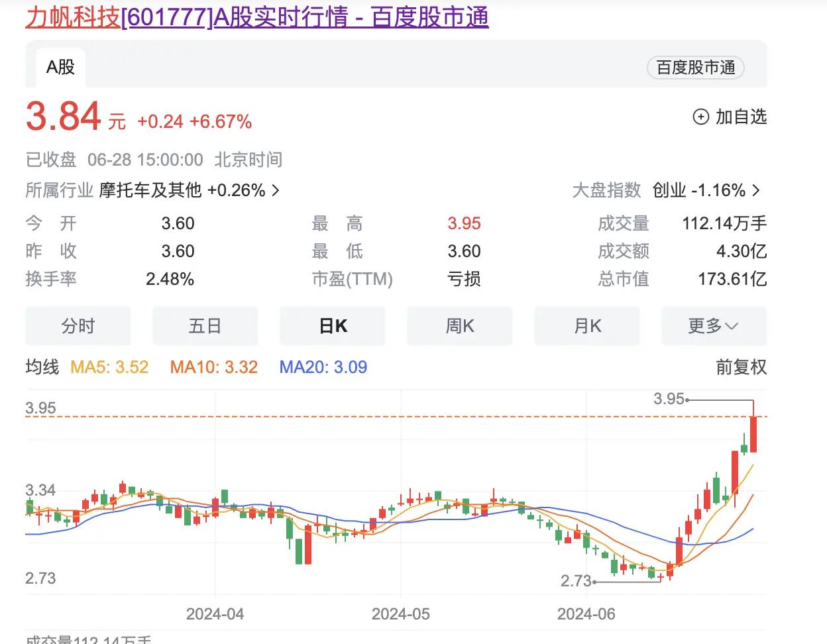The image size is (827, 644).
Task: Open the 摩托车及其他 industry link
Action: pos(150,190)
